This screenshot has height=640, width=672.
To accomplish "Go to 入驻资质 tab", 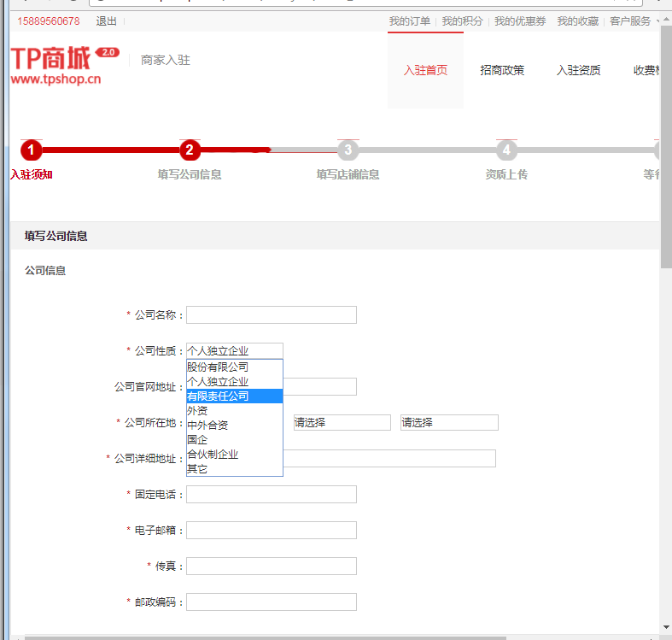I will pyautogui.click(x=578, y=70).
